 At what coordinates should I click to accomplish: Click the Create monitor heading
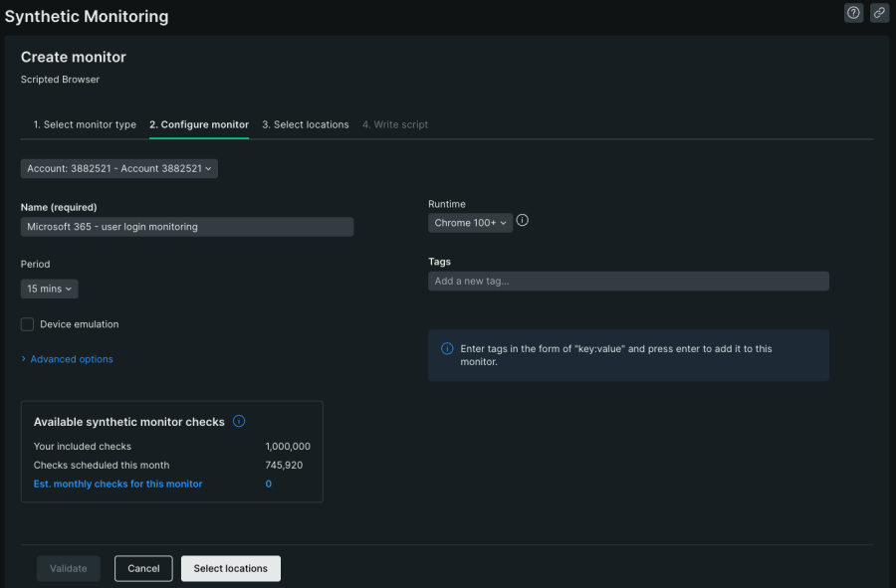click(73, 57)
